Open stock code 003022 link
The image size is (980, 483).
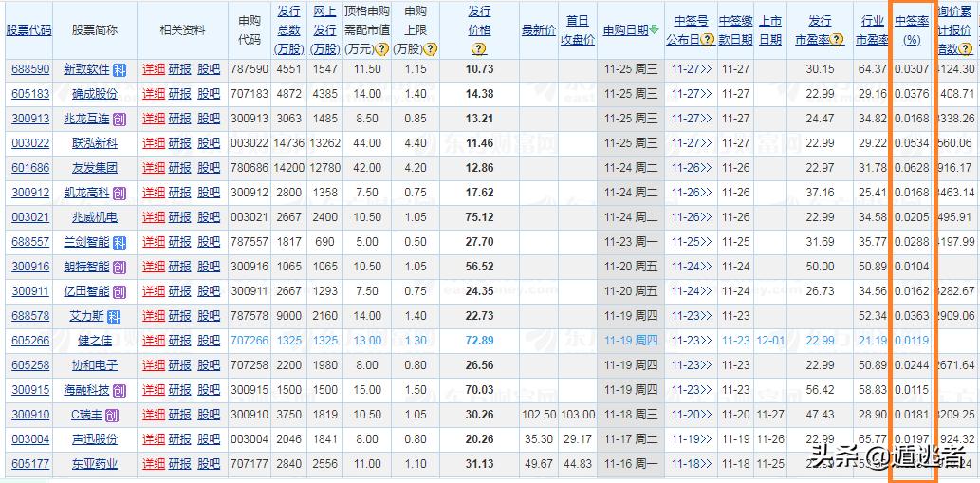(x=30, y=143)
